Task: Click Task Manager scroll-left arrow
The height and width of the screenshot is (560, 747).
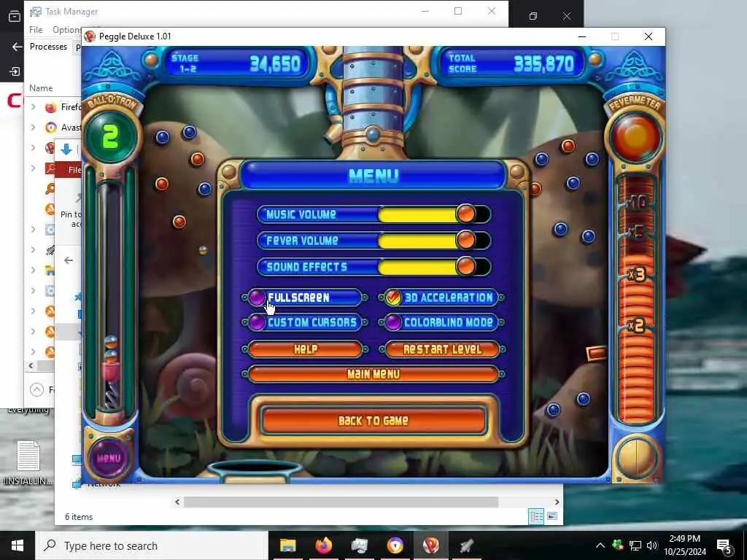Action: click(x=31, y=366)
